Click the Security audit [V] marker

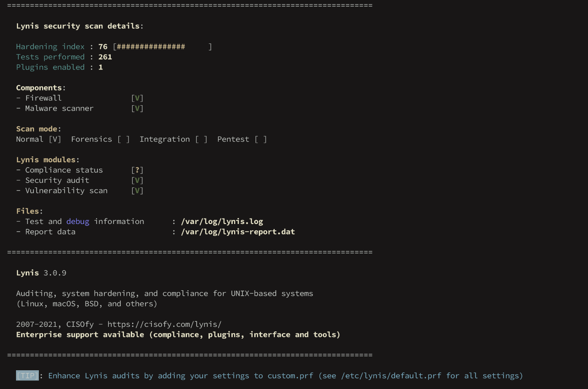pyautogui.click(x=137, y=180)
